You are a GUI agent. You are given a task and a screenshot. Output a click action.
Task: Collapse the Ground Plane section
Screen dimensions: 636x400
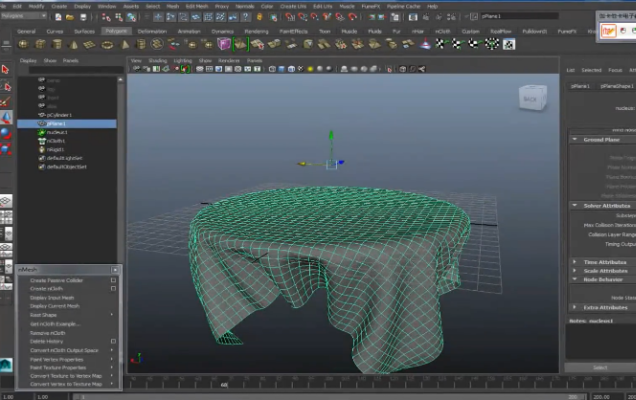tap(575, 139)
